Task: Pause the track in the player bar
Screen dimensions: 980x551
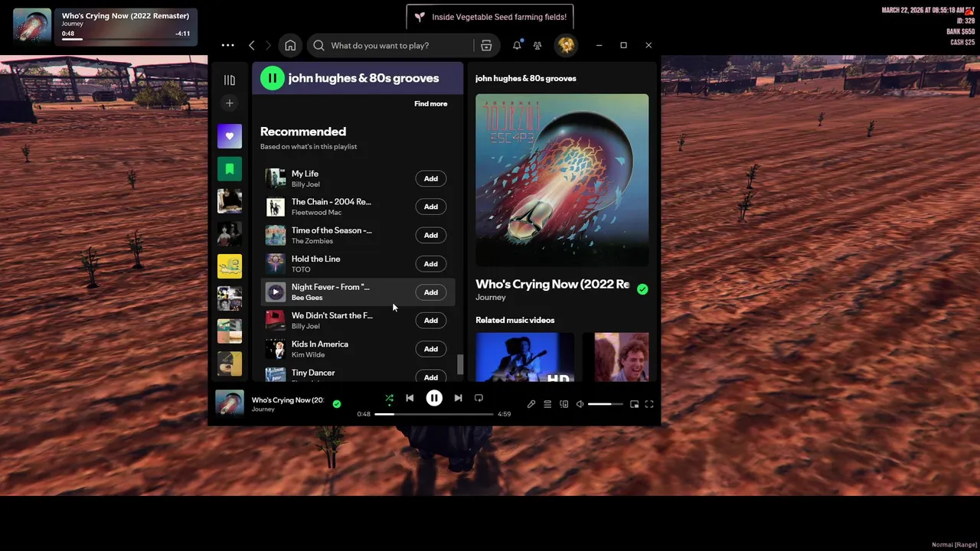Action: (434, 398)
